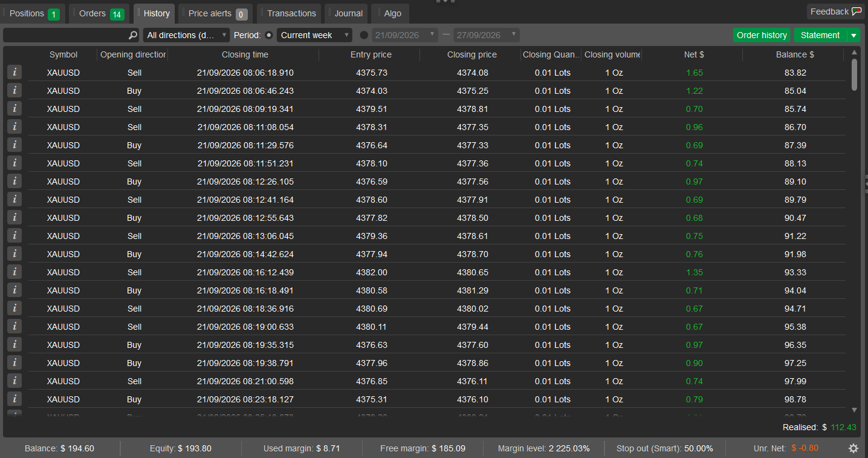
Task: Open info for trade closed at 08:11:08.054
Action: [x=15, y=126]
